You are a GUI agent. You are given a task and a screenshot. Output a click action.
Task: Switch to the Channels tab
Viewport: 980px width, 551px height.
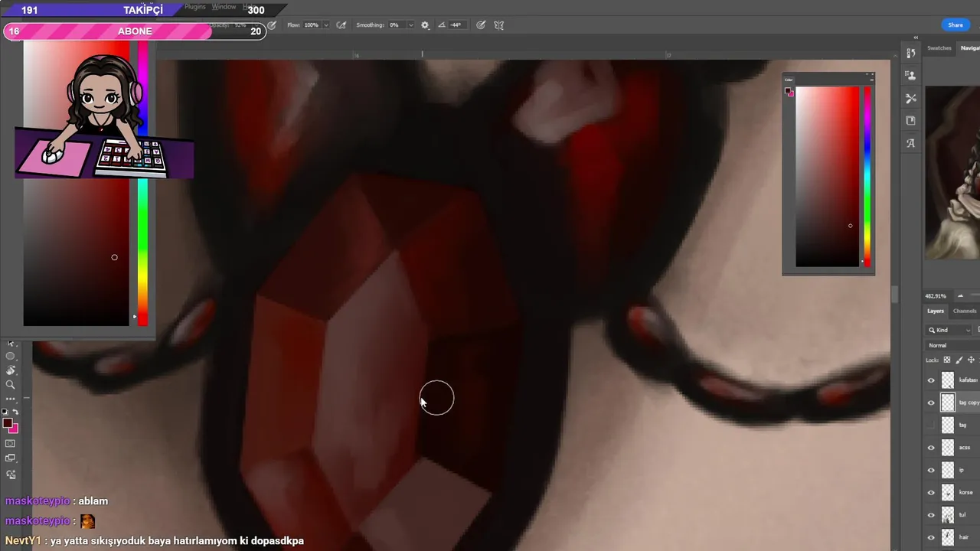click(965, 311)
